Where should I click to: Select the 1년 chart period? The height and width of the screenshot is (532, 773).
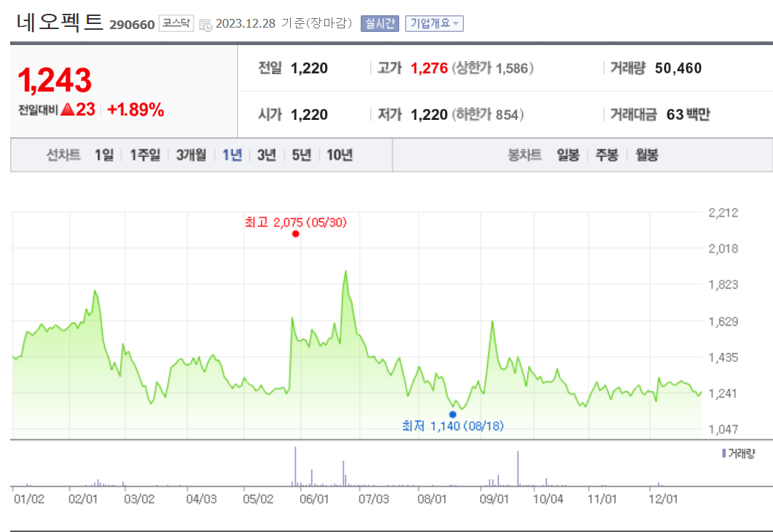[232, 156]
